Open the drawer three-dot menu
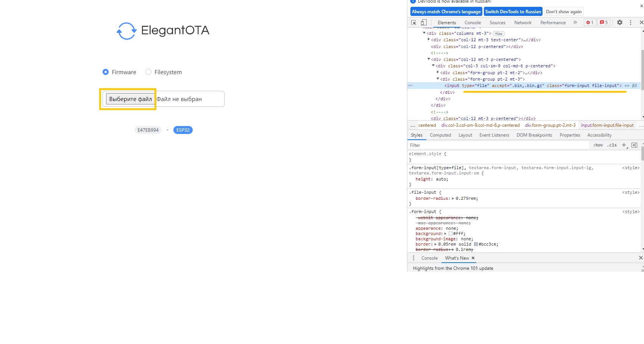This screenshot has width=644, height=344. pyautogui.click(x=413, y=258)
